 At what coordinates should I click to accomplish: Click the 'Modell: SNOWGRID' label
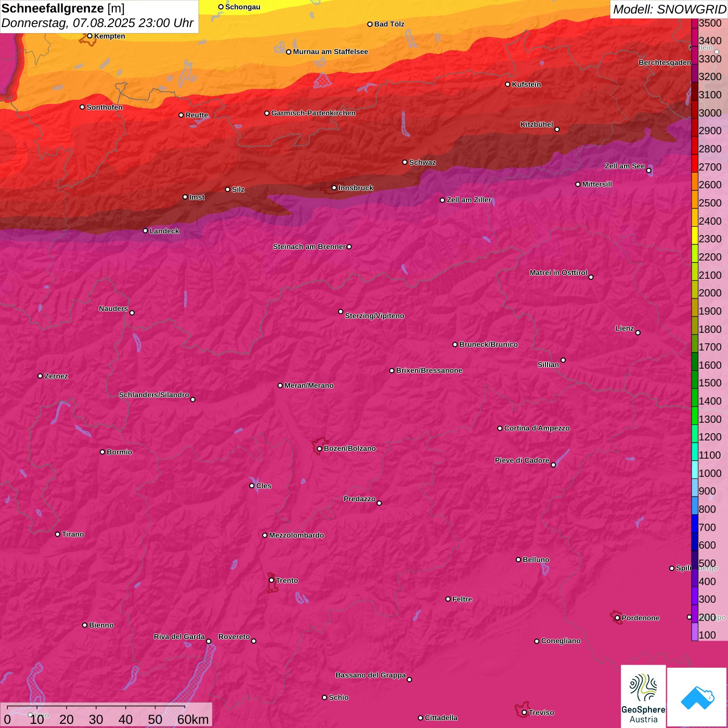tap(669, 9)
